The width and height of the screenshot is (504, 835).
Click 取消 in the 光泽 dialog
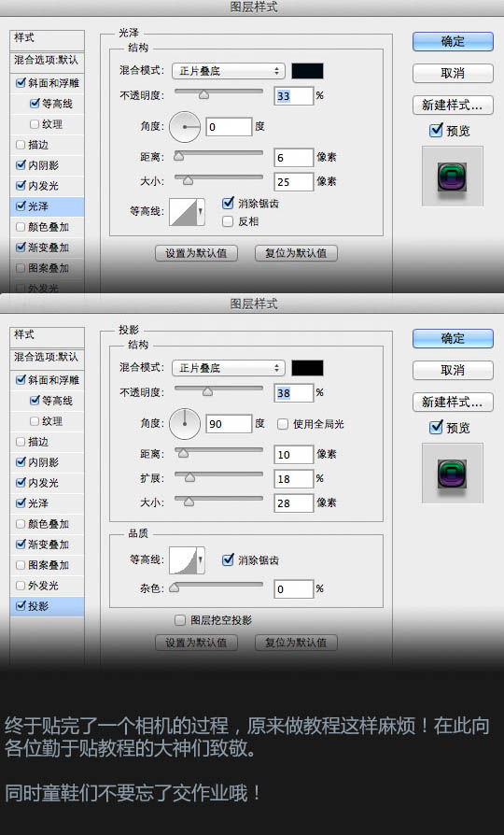click(x=453, y=73)
